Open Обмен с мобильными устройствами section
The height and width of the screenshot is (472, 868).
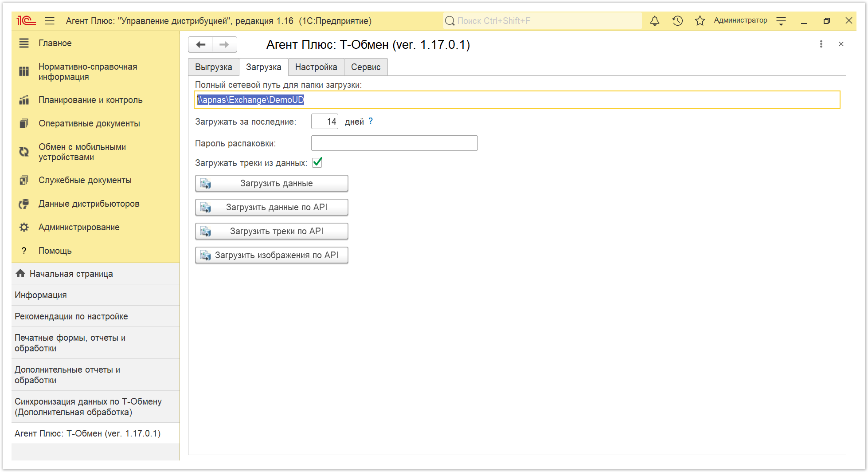click(96, 152)
